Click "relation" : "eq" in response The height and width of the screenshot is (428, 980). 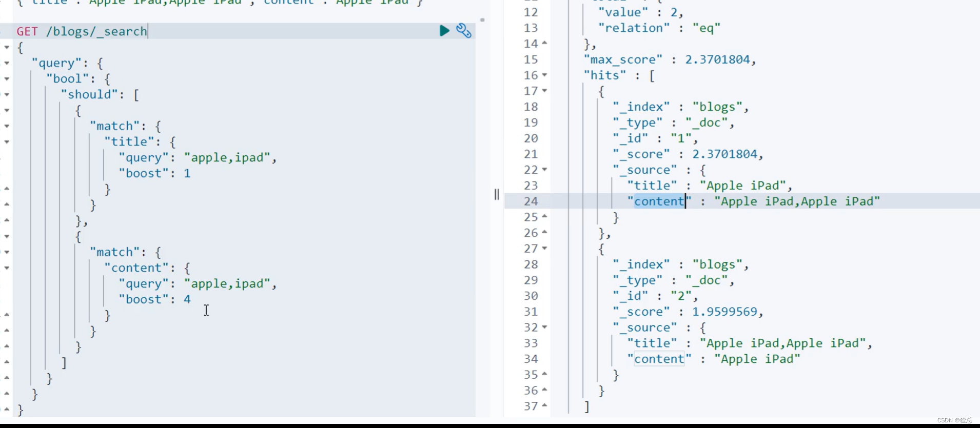coord(659,28)
